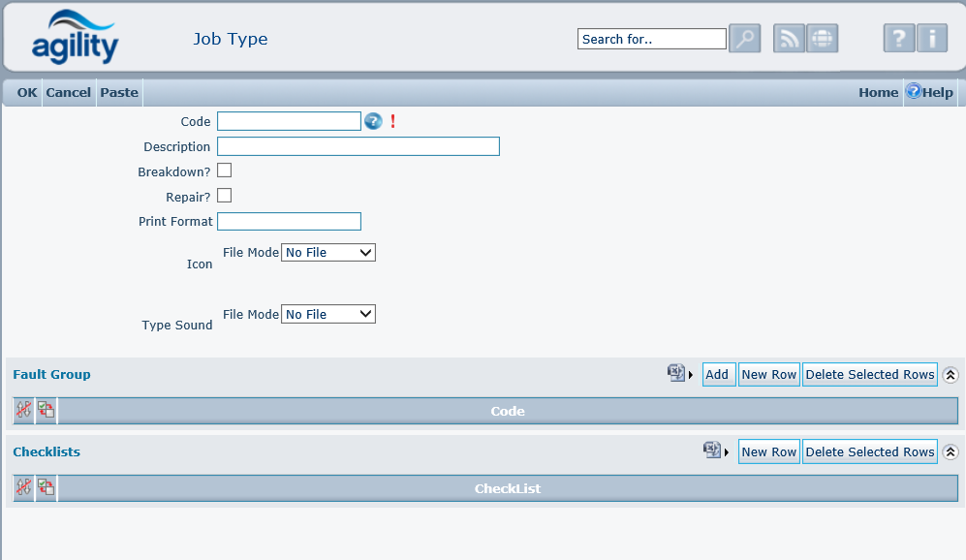The image size is (966, 560).
Task: Click the Excel export icon in Checklists header
Action: pyautogui.click(x=708, y=450)
